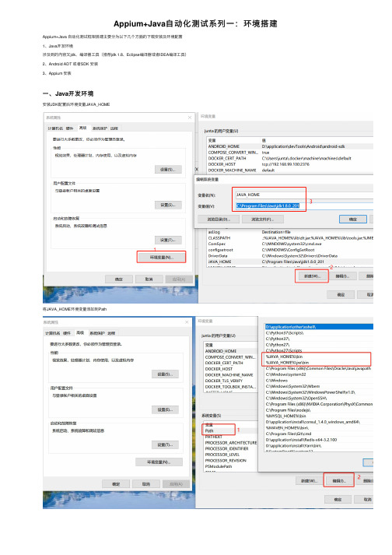
Task: Select the %MAVEN_HOME%\bin path entry
Action: click(319, 428)
